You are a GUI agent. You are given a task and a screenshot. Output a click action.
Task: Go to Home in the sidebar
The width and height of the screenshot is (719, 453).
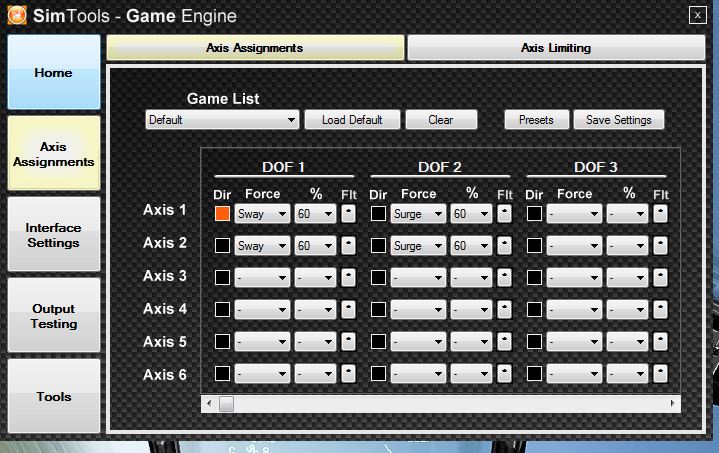click(x=54, y=72)
